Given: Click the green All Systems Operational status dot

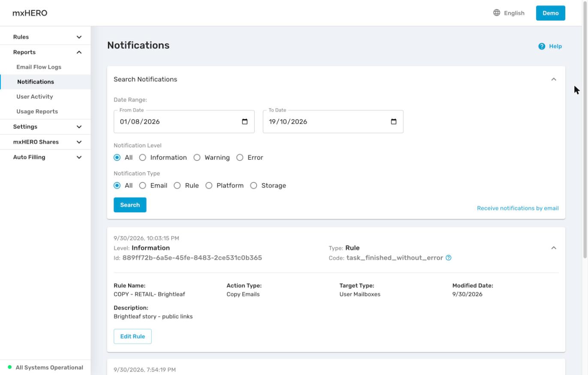Looking at the screenshot, I should (10, 367).
